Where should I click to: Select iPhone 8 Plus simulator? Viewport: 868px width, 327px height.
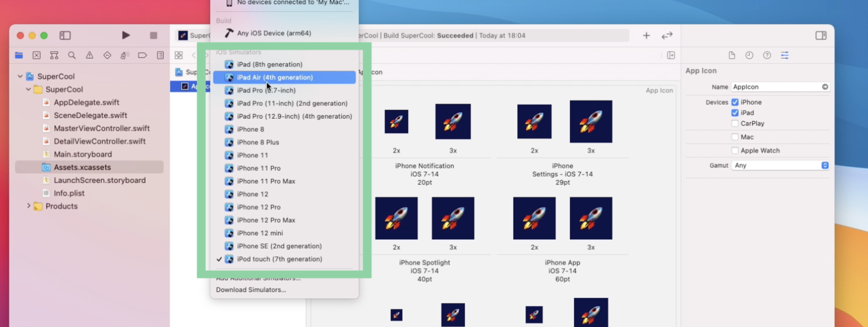[x=285, y=142]
